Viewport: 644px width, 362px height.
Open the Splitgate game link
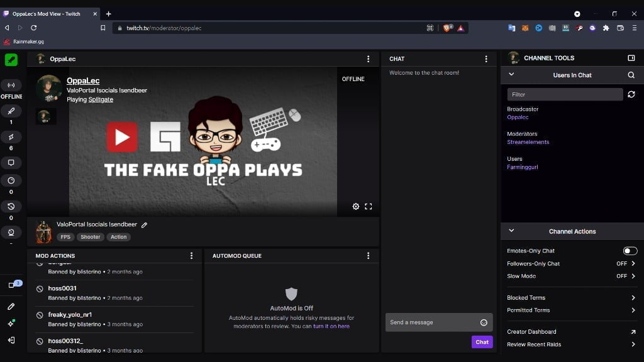click(x=101, y=99)
